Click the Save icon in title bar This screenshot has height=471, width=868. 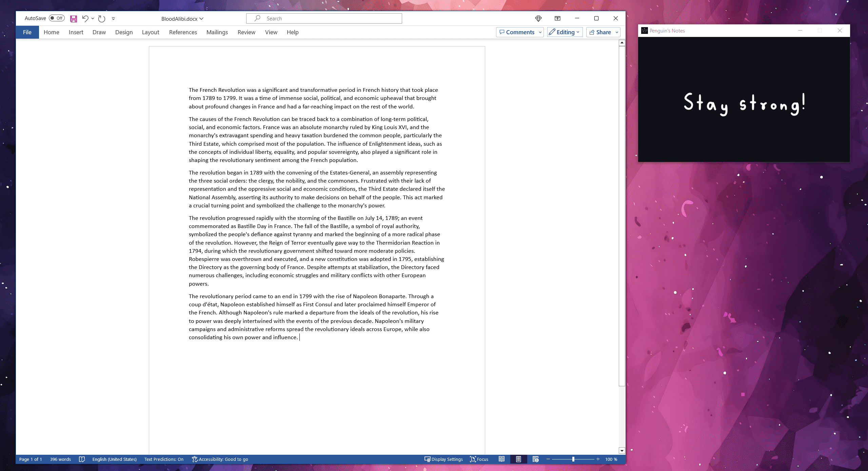(x=73, y=19)
